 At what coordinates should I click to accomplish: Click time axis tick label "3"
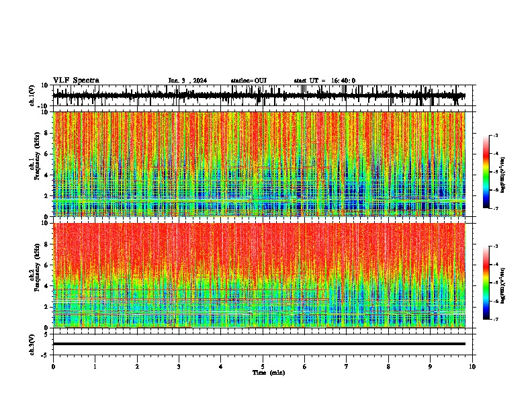[179, 367]
